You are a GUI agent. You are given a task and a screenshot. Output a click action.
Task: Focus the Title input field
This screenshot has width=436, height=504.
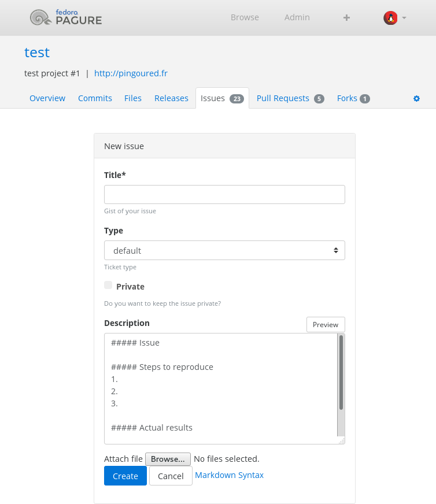click(224, 194)
